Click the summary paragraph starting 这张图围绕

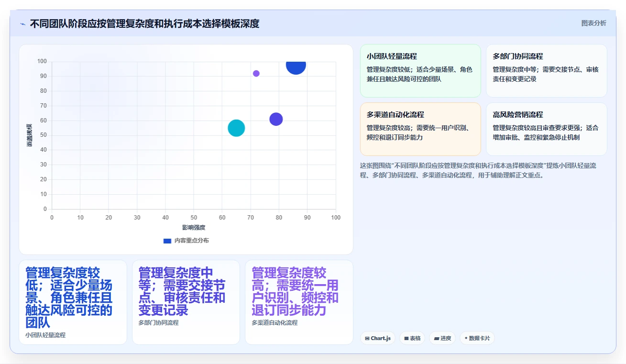[x=478, y=170]
